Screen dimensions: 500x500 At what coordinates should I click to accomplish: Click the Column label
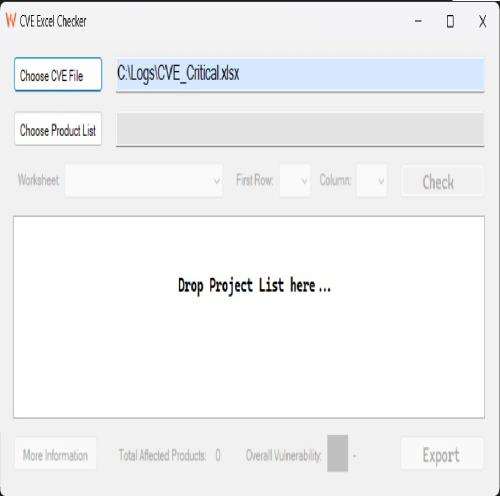pos(335,180)
